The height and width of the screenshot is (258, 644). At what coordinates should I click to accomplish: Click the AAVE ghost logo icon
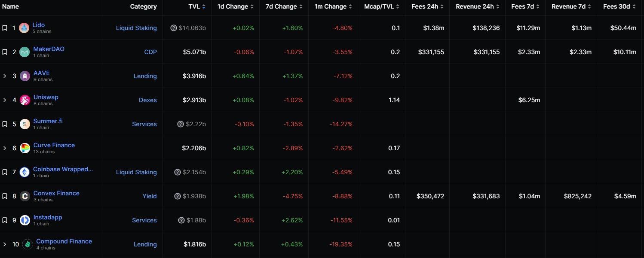(x=25, y=76)
